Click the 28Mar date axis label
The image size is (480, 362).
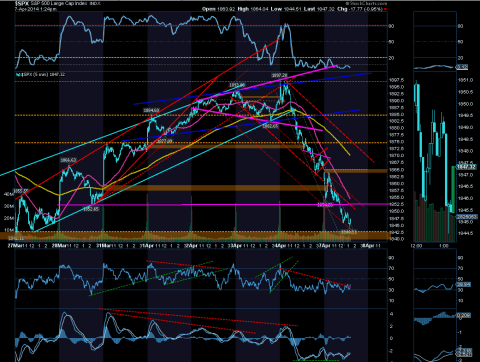pyautogui.click(x=59, y=246)
